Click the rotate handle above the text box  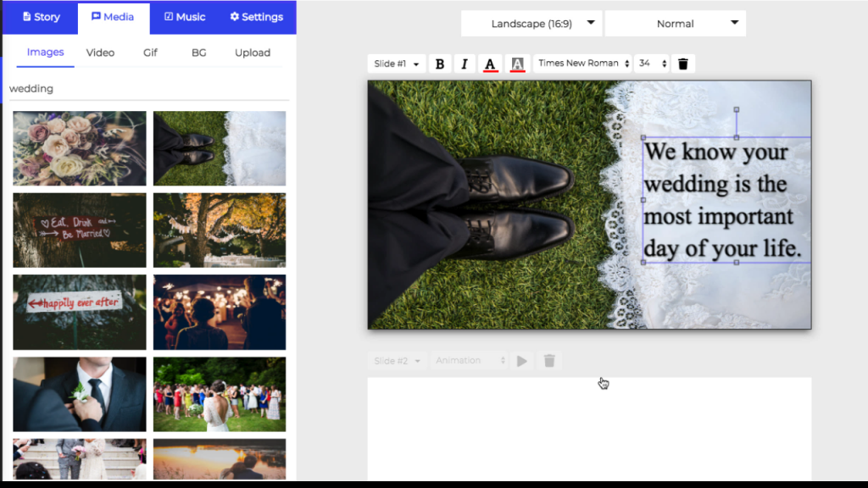[737, 109]
